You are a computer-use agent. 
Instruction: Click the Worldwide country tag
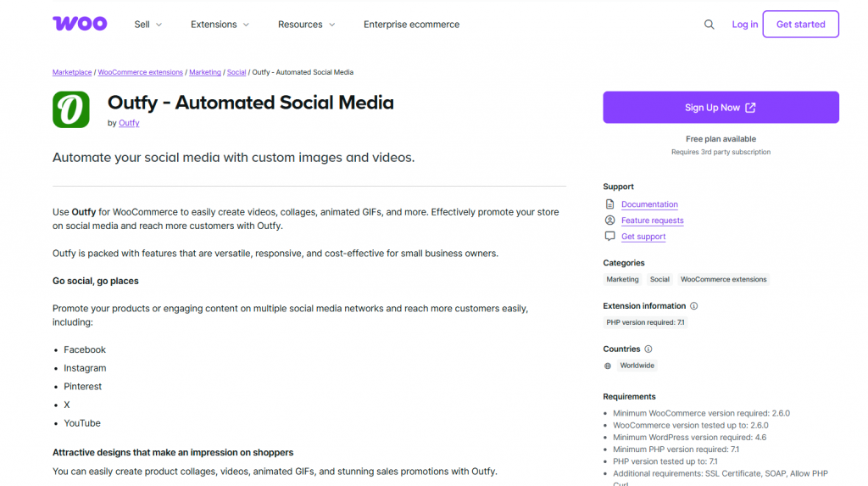pyautogui.click(x=637, y=366)
